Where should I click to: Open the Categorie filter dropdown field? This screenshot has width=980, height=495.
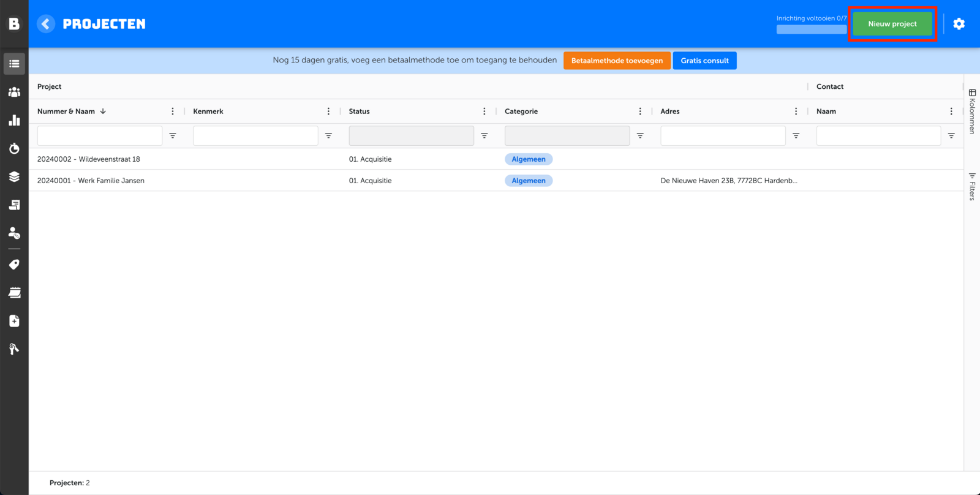click(567, 135)
